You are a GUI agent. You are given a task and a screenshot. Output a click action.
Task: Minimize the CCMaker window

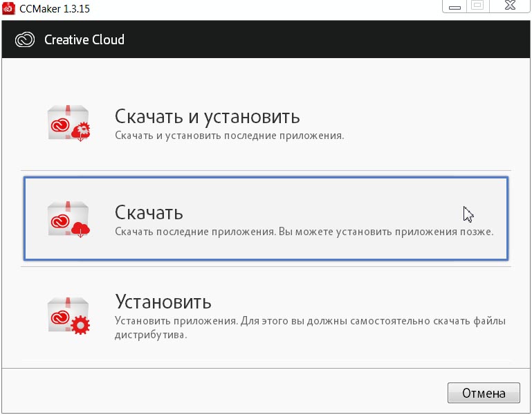[455, 6]
